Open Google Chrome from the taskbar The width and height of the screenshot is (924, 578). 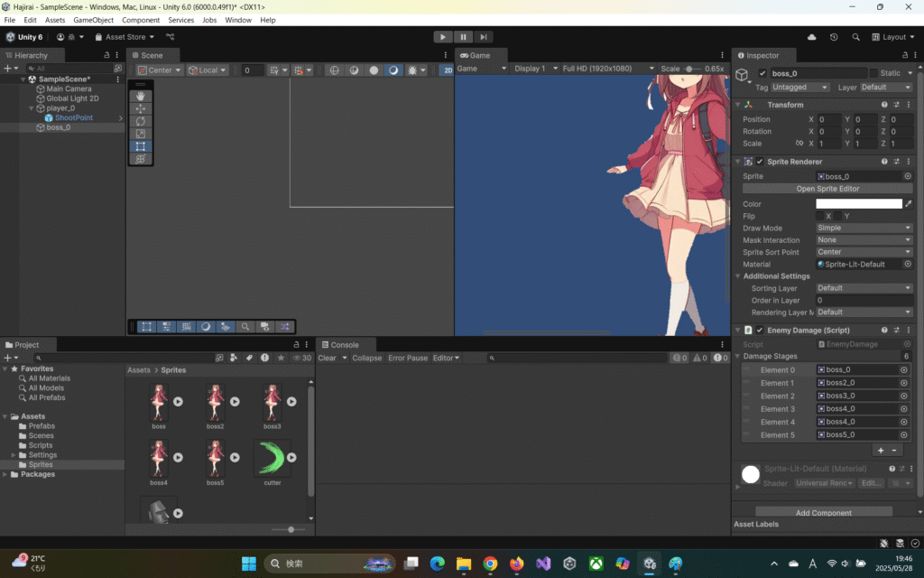point(490,564)
